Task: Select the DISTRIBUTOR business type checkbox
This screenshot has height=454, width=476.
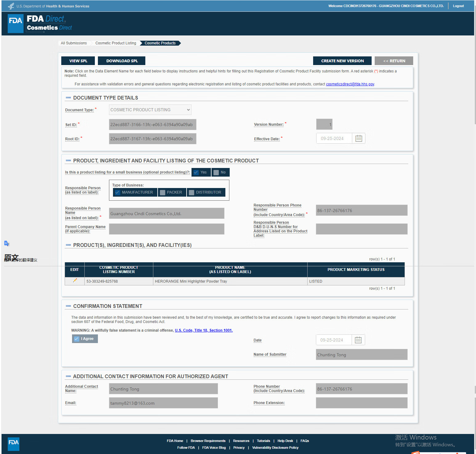Action: (192, 192)
